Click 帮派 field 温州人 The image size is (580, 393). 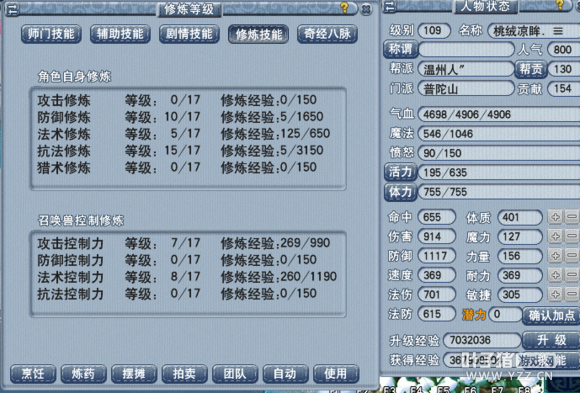[x=466, y=69]
